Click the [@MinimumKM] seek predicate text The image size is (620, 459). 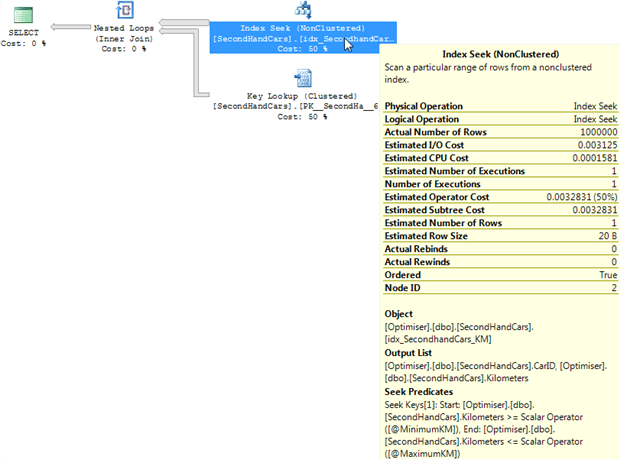420,429
